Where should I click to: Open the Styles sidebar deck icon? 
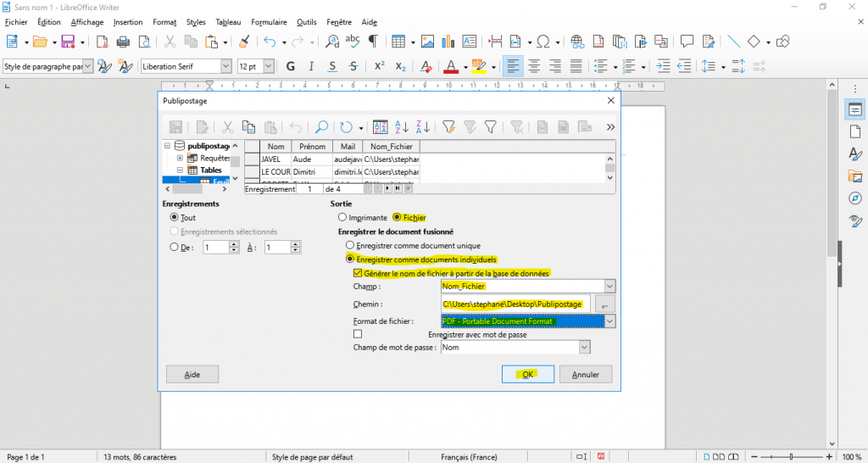(855, 154)
